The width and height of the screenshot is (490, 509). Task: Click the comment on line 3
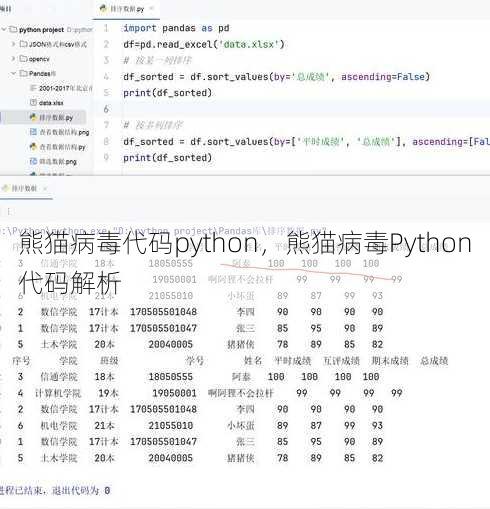pyautogui.click(x=157, y=60)
